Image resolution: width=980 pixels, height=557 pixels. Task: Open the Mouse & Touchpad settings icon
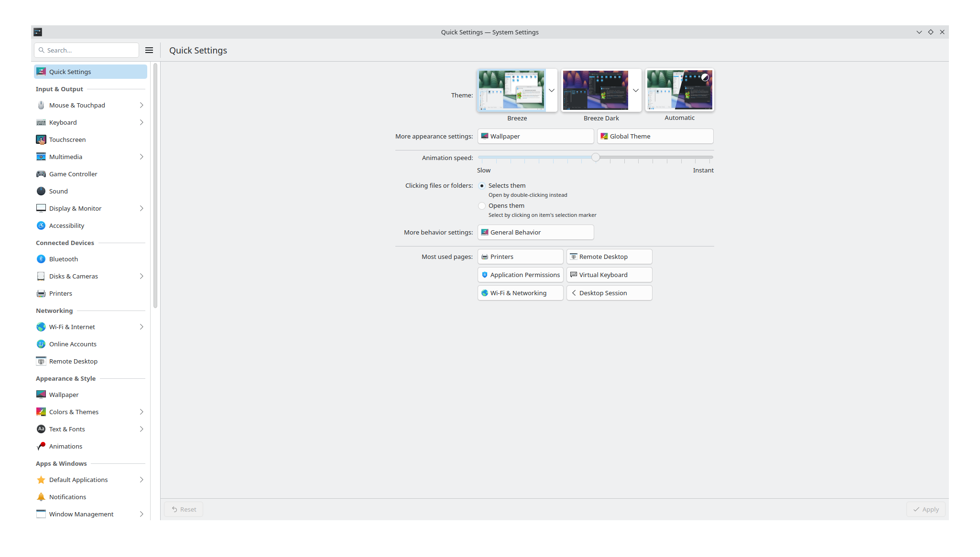pyautogui.click(x=41, y=105)
